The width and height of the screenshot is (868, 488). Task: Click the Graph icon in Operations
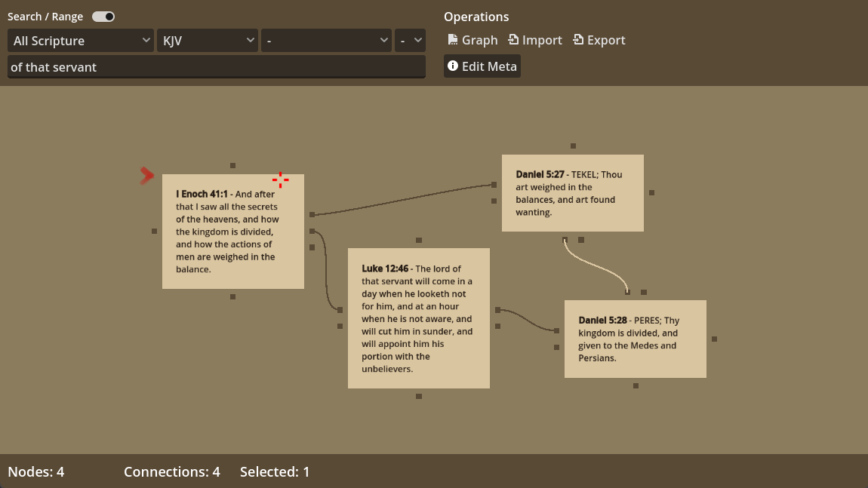click(x=453, y=40)
